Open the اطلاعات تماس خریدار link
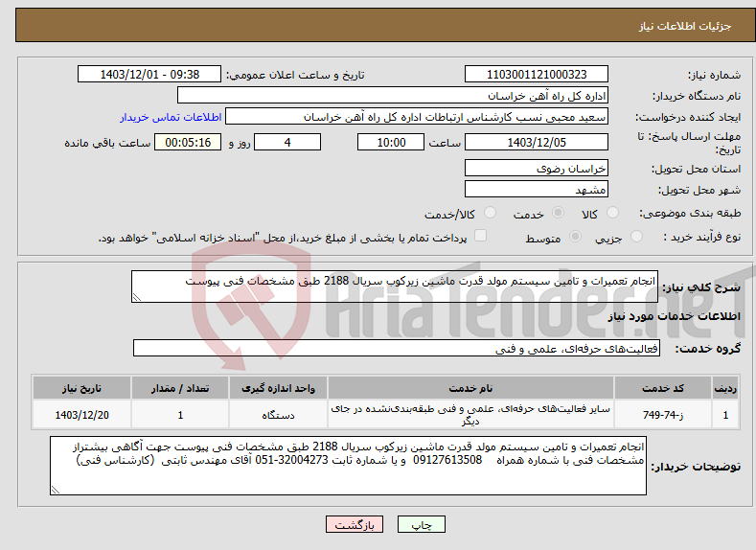The image size is (756, 550). [171, 117]
